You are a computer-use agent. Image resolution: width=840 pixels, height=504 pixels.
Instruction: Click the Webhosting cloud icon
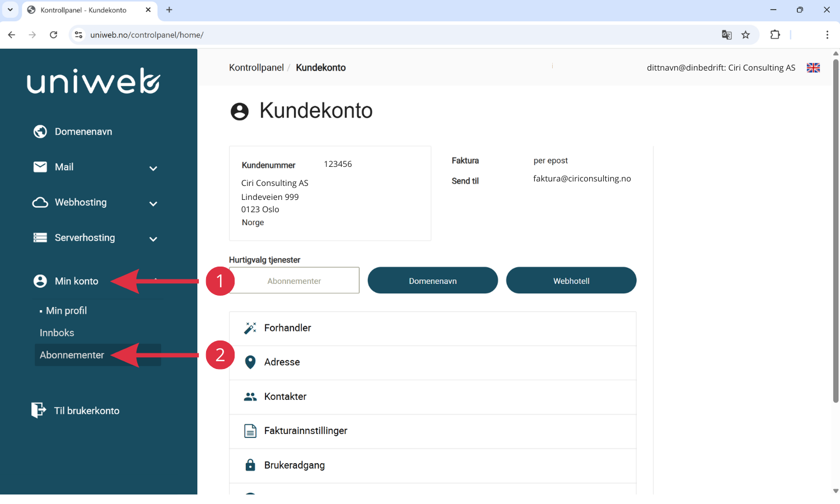point(40,202)
